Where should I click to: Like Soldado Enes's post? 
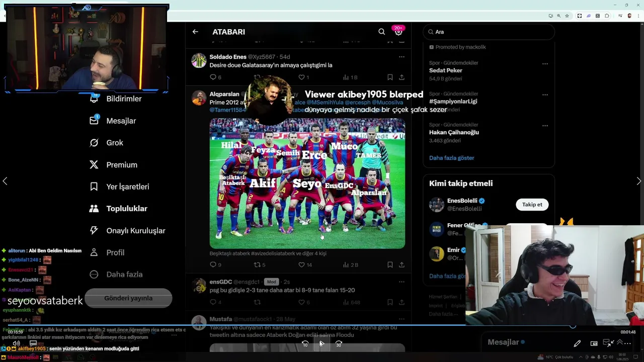(302, 77)
